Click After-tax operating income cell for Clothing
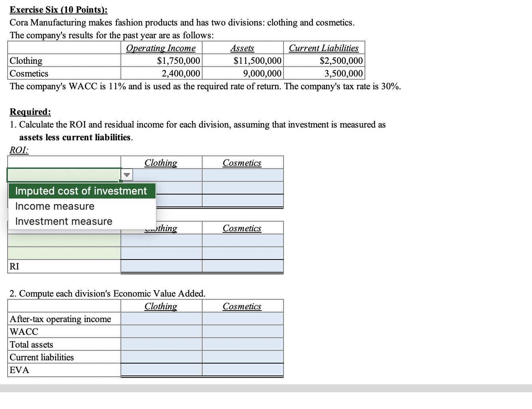Viewport: 532px width, 409px height. [162, 319]
